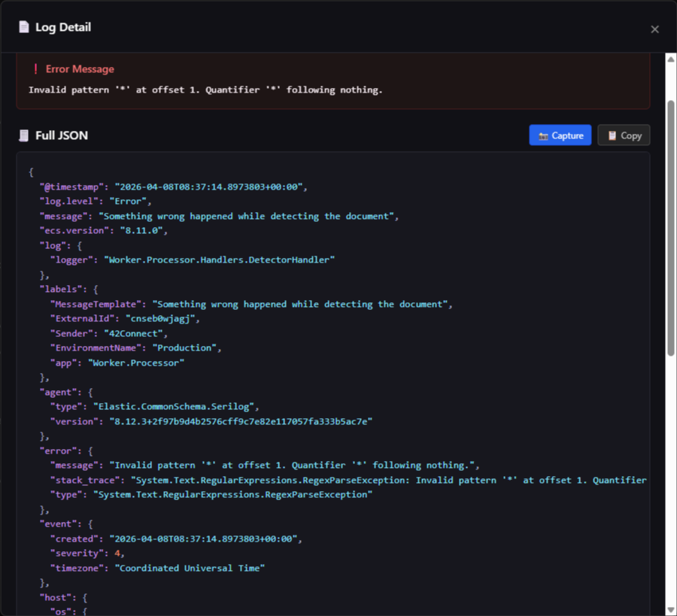Click the Capture button
The image size is (677, 616).
[x=560, y=135]
